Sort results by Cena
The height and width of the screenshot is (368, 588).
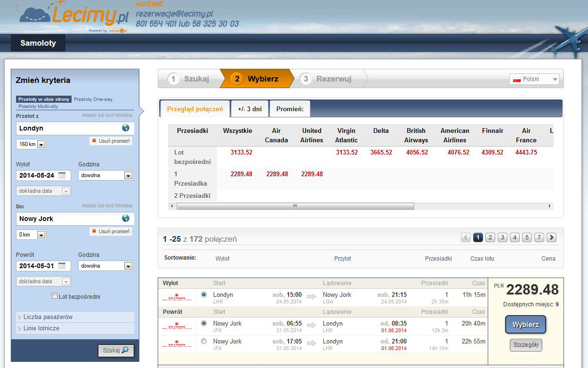[x=548, y=259]
